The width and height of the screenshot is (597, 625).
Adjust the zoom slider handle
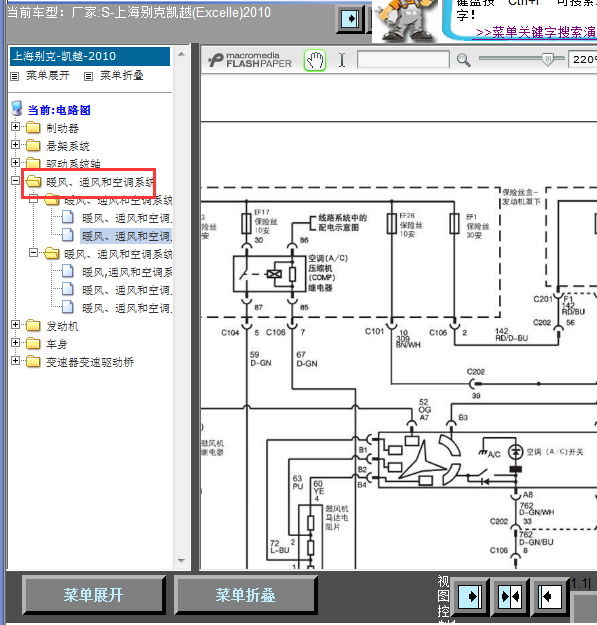click(548, 59)
